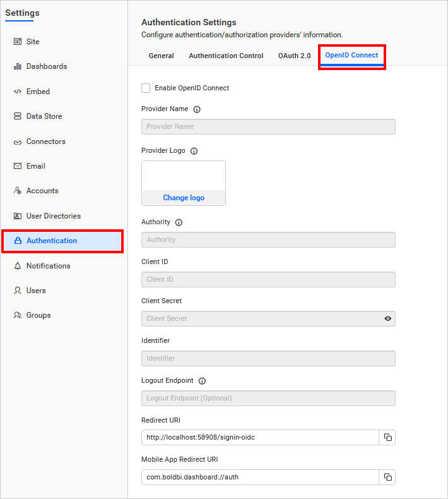Screen dimensions: 448x499
Task: Click the Settings heading
Action: [22, 13]
